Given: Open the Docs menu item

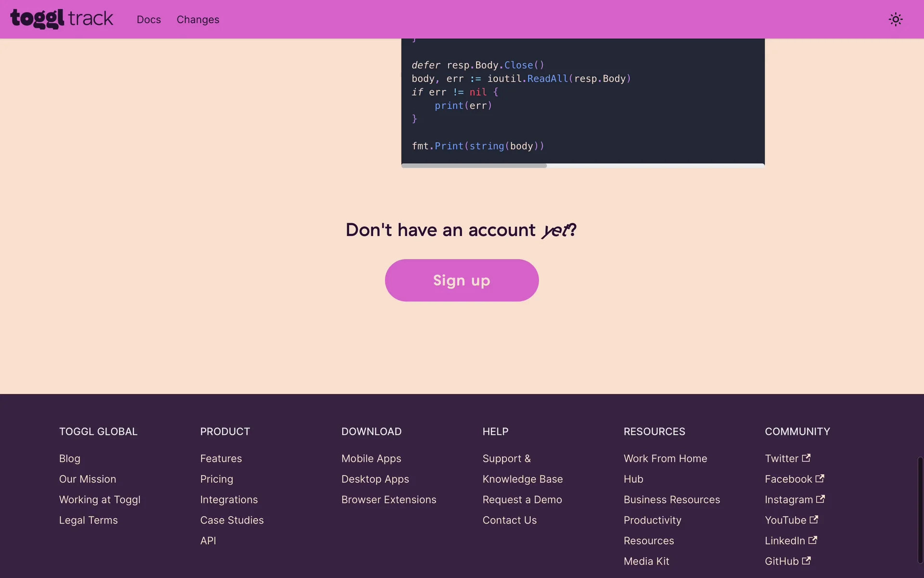Looking at the screenshot, I should point(149,20).
